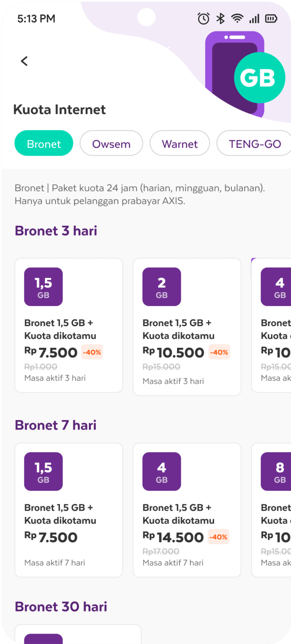Image resolution: width=291 pixels, height=644 pixels.
Task: Tap the alarm clock status icon
Action: 203,18
